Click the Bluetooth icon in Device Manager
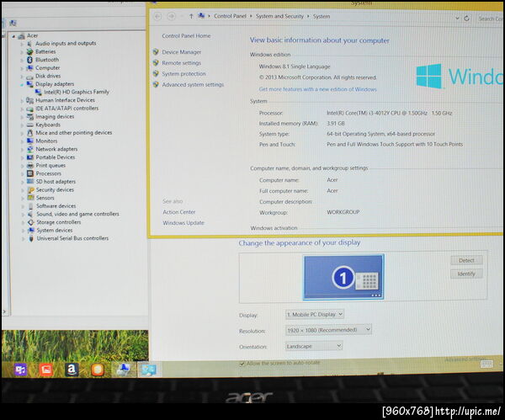The image size is (505, 420). [x=29, y=60]
